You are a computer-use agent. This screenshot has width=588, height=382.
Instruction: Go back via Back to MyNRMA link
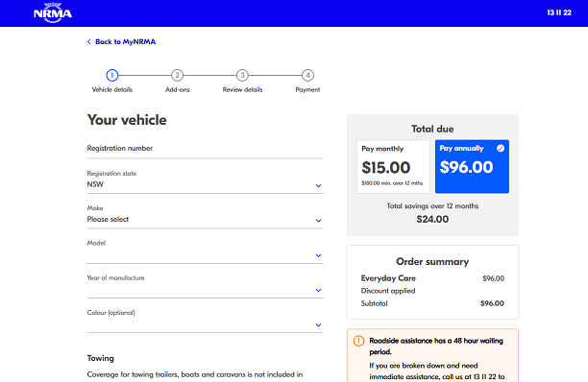point(125,41)
